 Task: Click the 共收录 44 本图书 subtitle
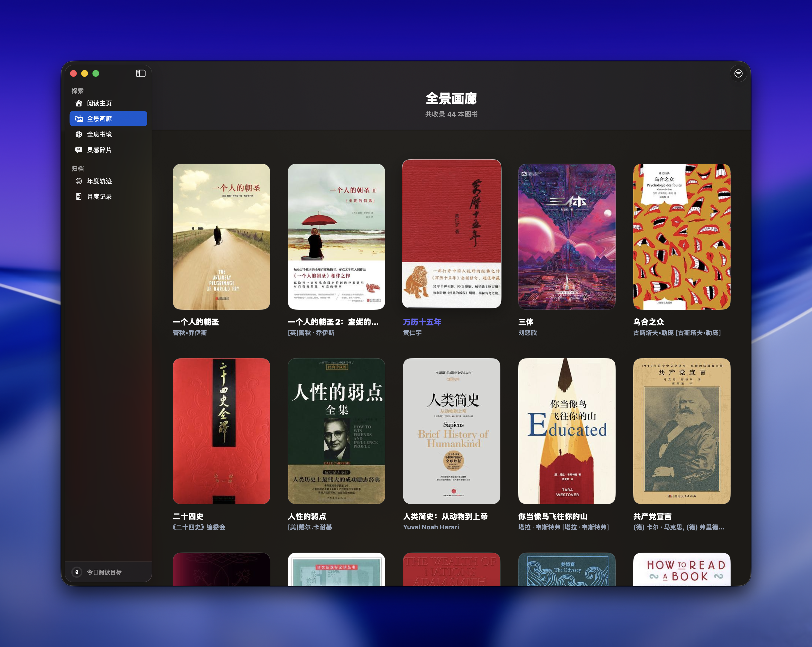(x=451, y=114)
